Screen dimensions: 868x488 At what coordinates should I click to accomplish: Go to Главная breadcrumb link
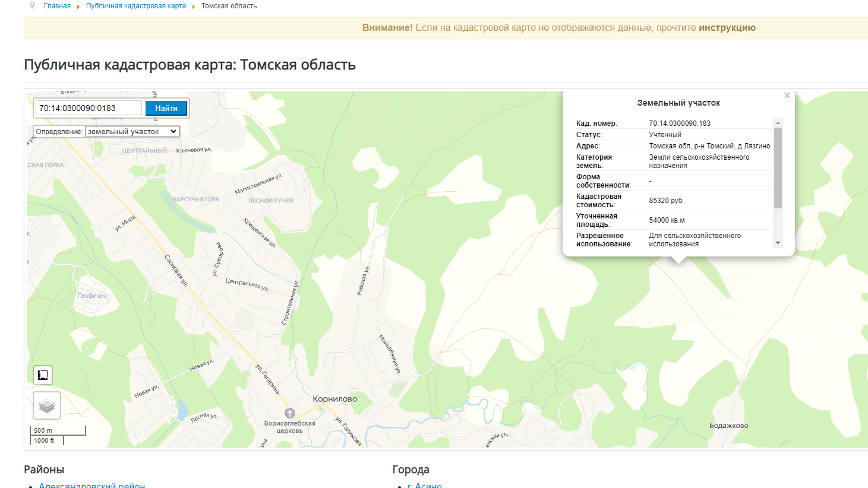[x=57, y=6]
